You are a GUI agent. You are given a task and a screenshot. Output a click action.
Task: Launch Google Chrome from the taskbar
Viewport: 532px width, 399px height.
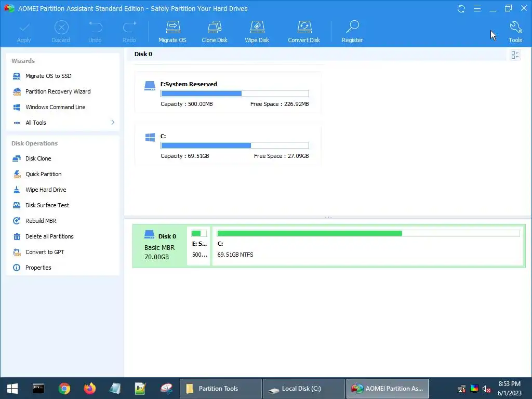64,389
